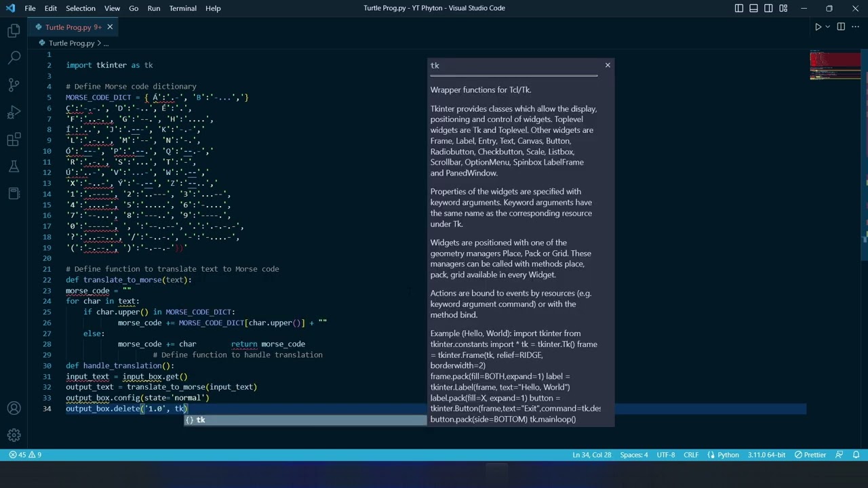Viewport: 868px width, 488px height.
Task: Open the Source Control view
Action: tap(14, 85)
